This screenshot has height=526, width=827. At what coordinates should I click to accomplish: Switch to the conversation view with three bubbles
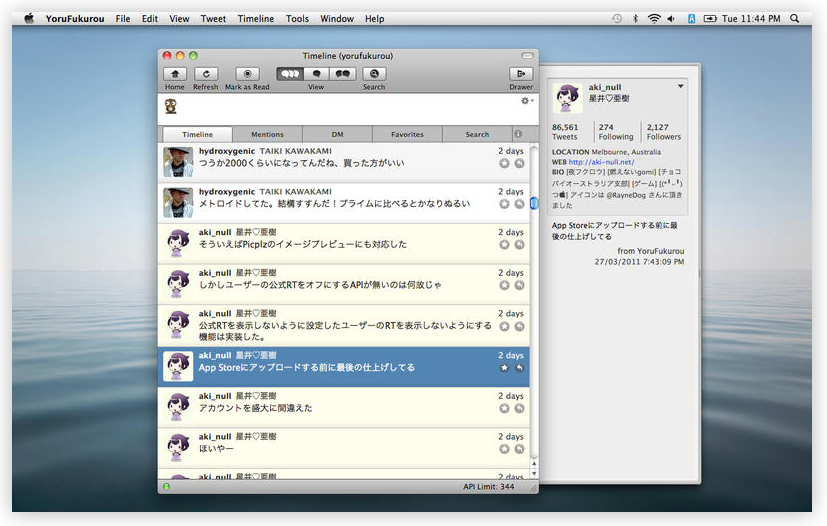[x=289, y=74]
